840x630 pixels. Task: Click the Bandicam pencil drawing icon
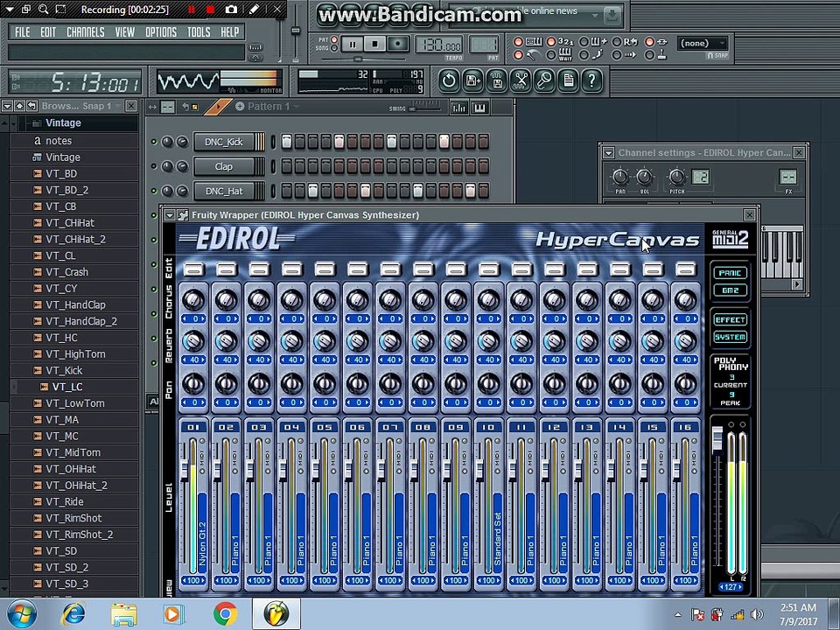(255, 10)
